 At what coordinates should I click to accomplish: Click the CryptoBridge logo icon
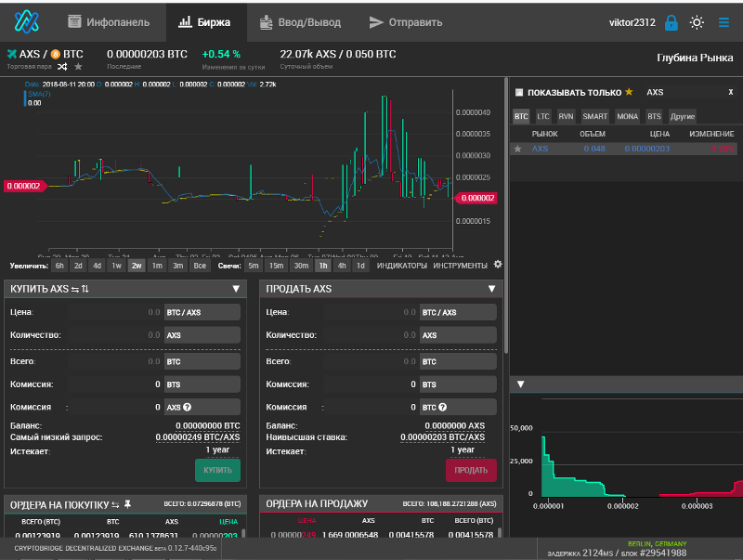click(x=27, y=21)
